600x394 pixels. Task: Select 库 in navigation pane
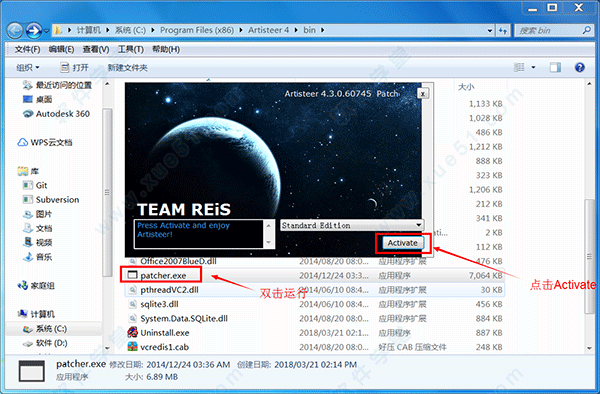tap(28, 171)
